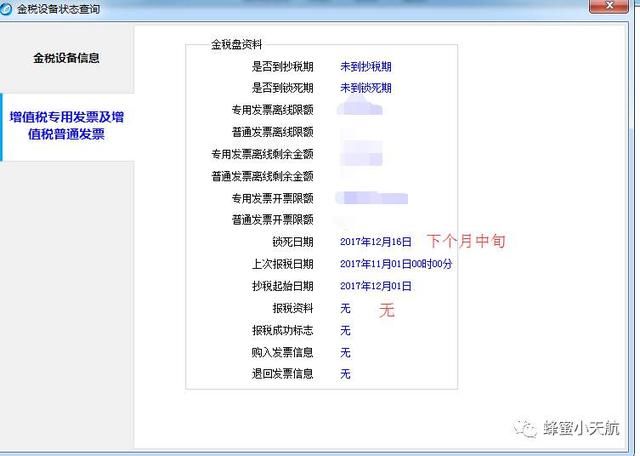Click the 锁死日期 label

click(x=293, y=242)
